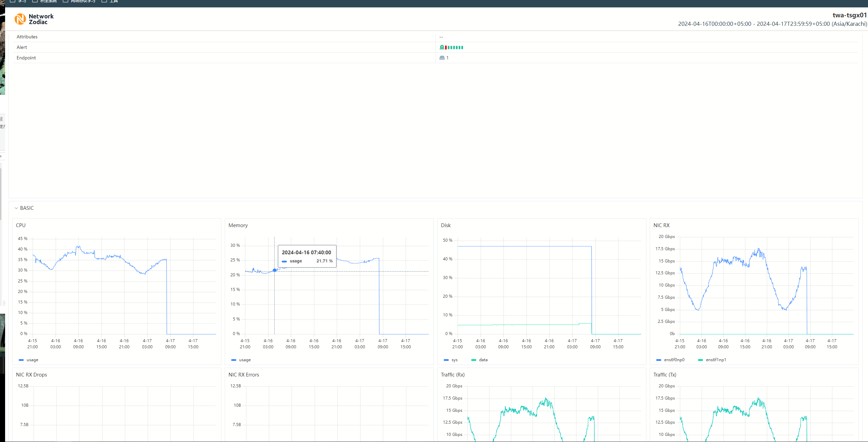The width and height of the screenshot is (868, 442).
Task: Click the BASIC section header label
Action: (x=27, y=208)
